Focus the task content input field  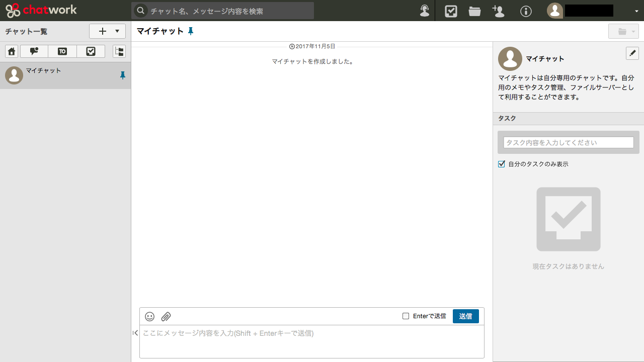tap(569, 142)
